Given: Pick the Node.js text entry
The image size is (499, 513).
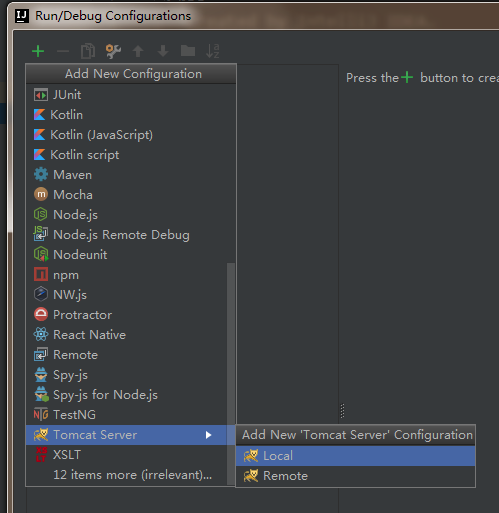Looking at the screenshot, I should tap(75, 215).
